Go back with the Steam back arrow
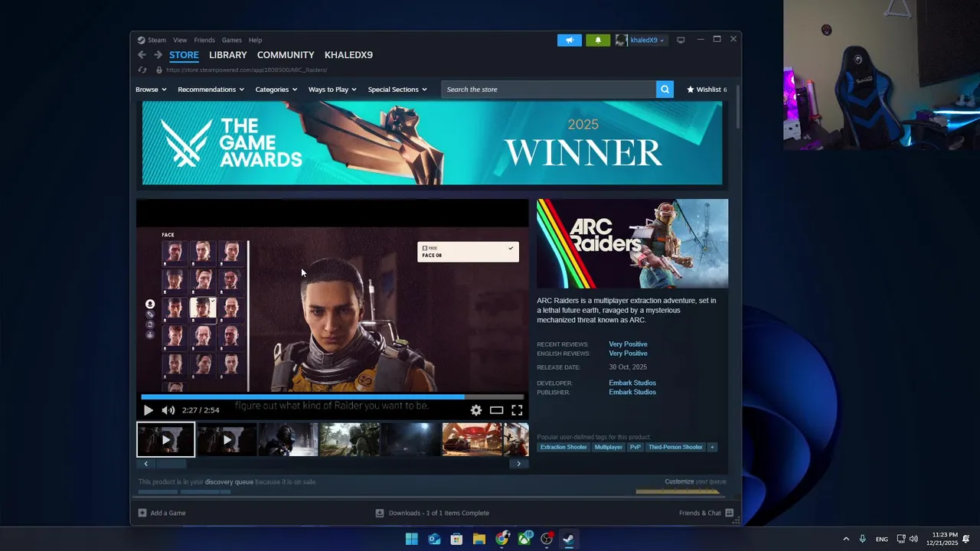This screenshot has width=980, height=551. [x=142, y=55]
